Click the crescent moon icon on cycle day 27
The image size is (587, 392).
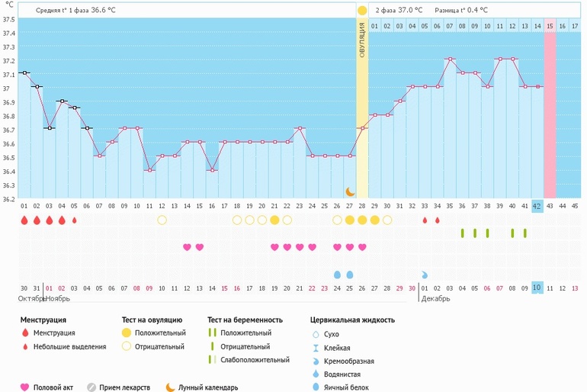(350, 191)
